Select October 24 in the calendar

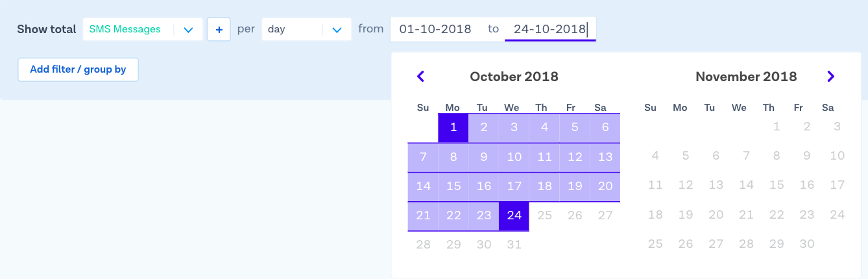[514, 215]
